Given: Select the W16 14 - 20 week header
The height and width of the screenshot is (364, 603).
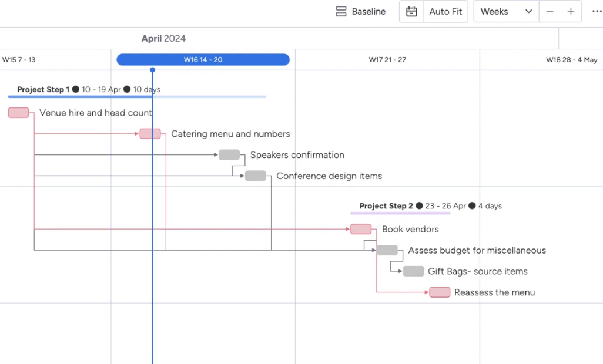Looking at the screenshot, I should click(x=203, y=59).
